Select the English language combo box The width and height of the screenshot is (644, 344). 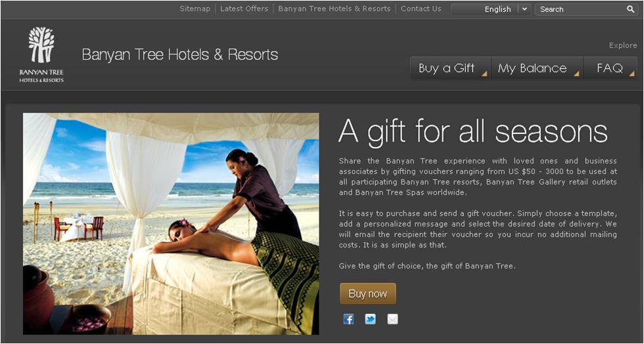pos(491,9)
